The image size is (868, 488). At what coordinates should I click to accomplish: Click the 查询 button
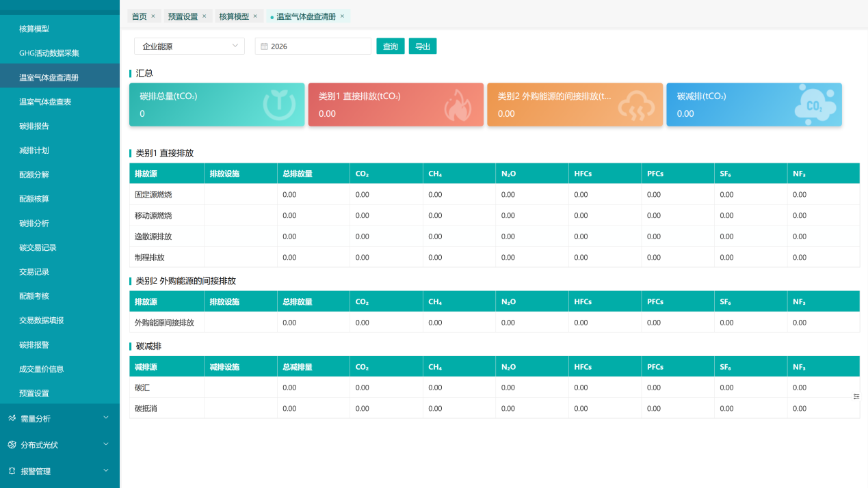pyautogui.click(x=391, y=46)
